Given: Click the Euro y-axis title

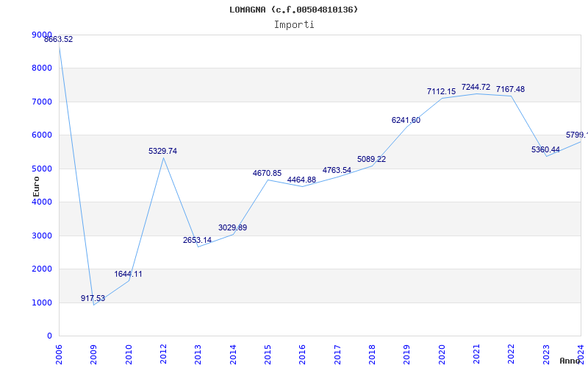Looking at the screenshot, I should point(36,187).
